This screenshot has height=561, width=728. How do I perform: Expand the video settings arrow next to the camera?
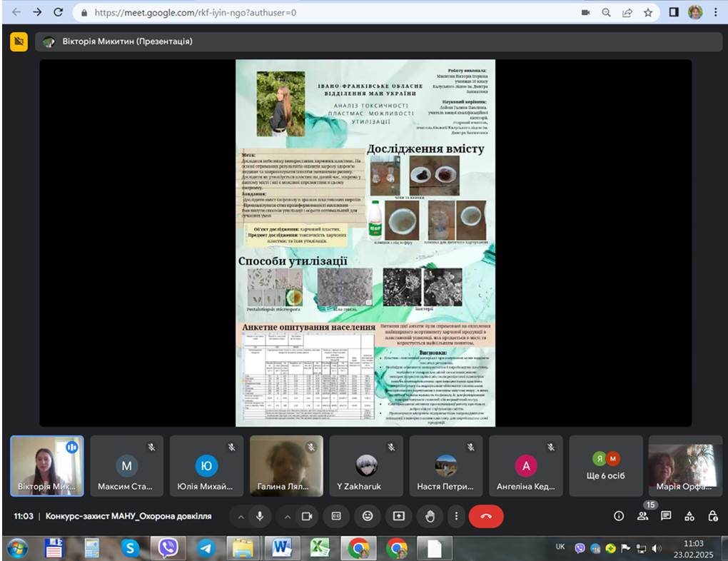[x=288, y=516]
